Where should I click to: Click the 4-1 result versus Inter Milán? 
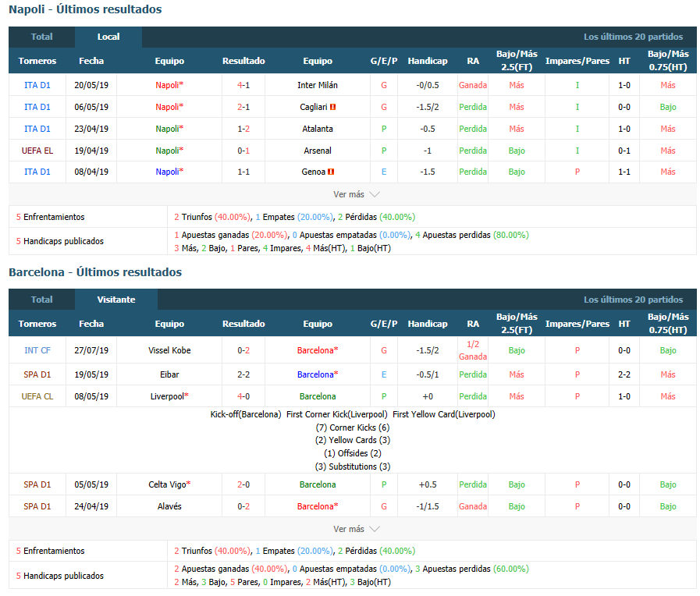pyautogui.click(x=243, y=85)
